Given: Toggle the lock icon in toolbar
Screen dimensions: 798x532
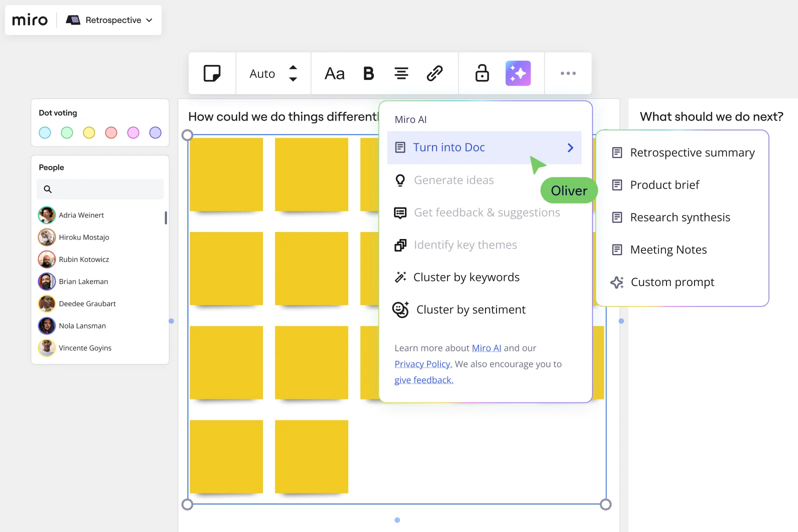Looking at the screenshot, I should tap(482, 73).
